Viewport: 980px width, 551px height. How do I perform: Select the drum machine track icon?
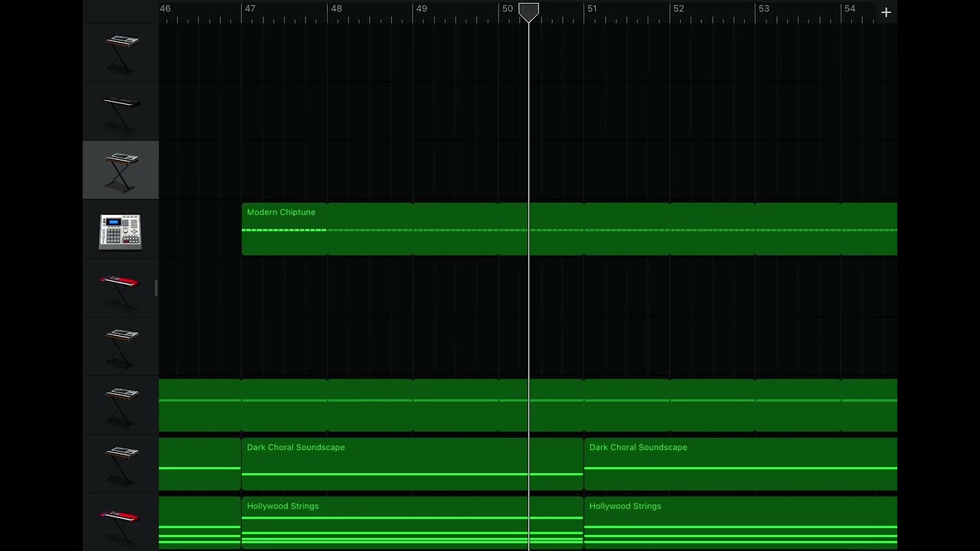[120, 231]
